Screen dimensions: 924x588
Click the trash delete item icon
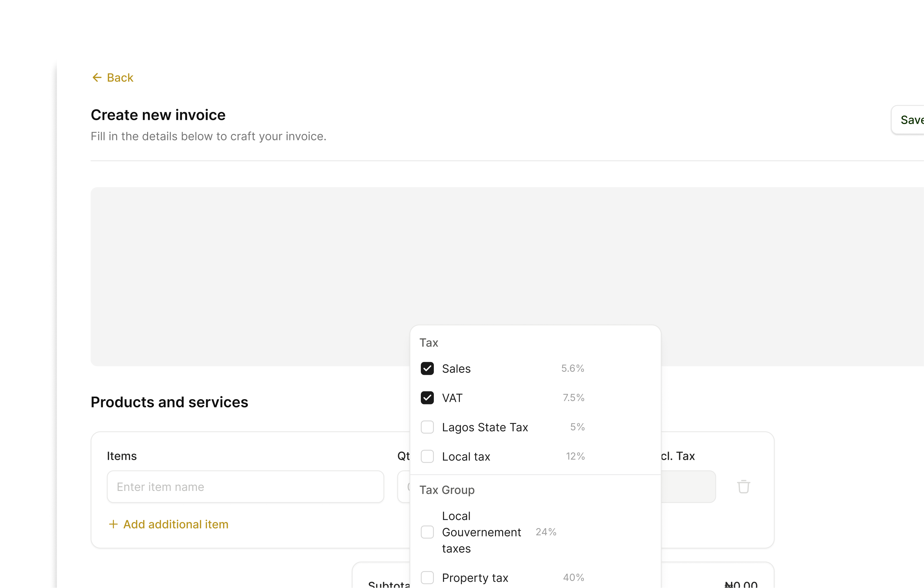coord(743,487)
